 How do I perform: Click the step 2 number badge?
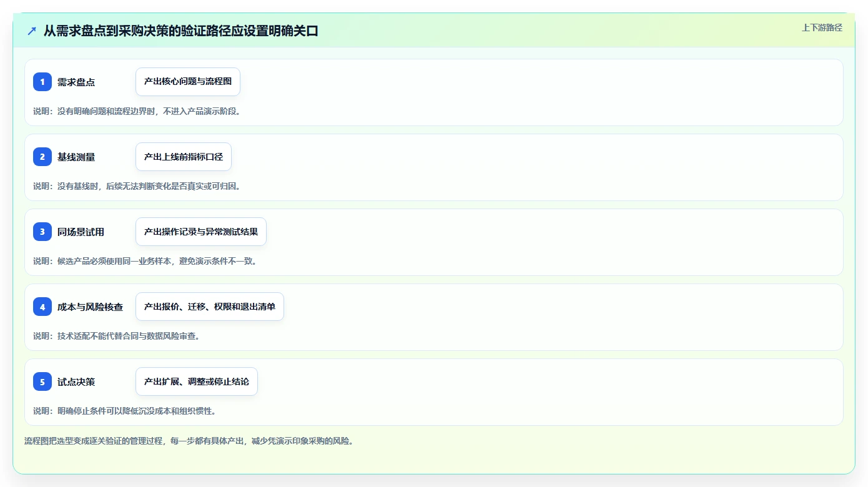[42, 157]
